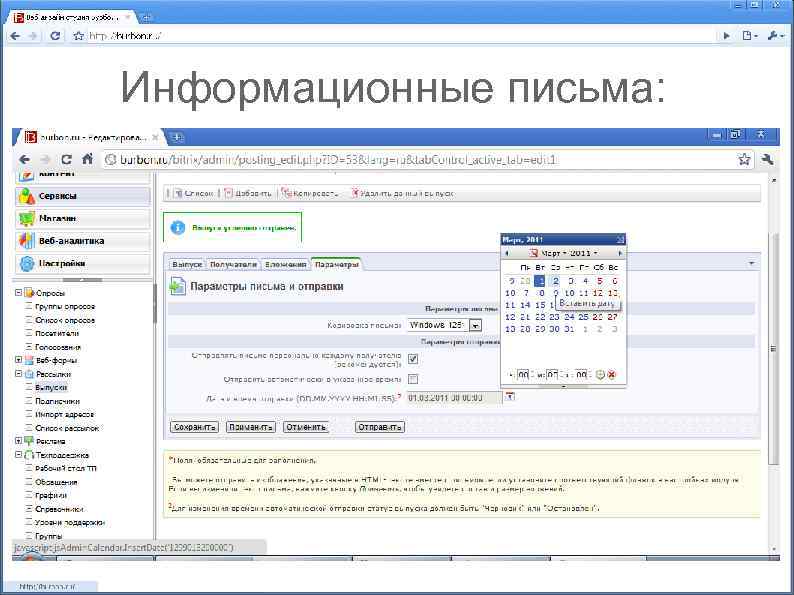Click the Отправить button

pyautogui.click(x=380, y=427)
